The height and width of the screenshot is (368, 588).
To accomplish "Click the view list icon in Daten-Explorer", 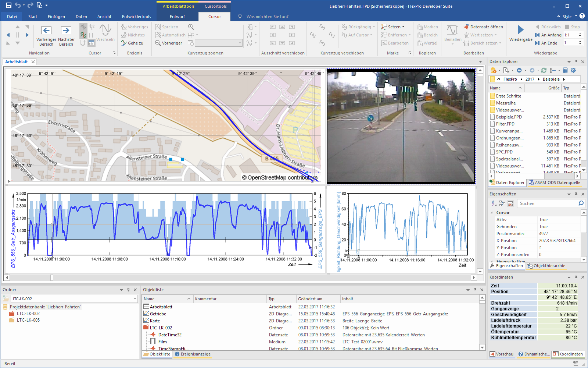I will (x=553, y=70).
